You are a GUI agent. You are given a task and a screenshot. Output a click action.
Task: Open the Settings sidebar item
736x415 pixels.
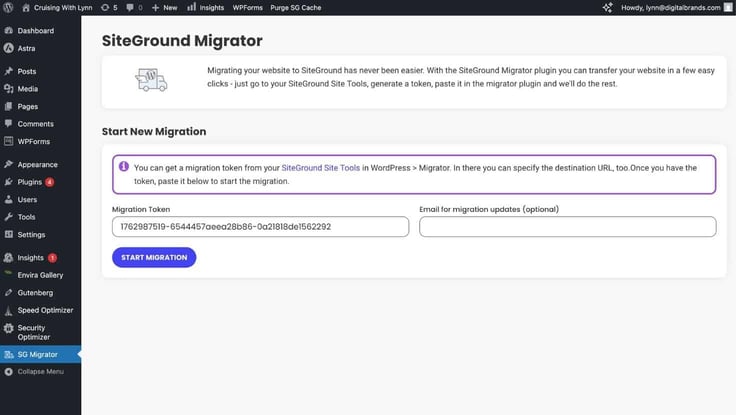(31, 235)
